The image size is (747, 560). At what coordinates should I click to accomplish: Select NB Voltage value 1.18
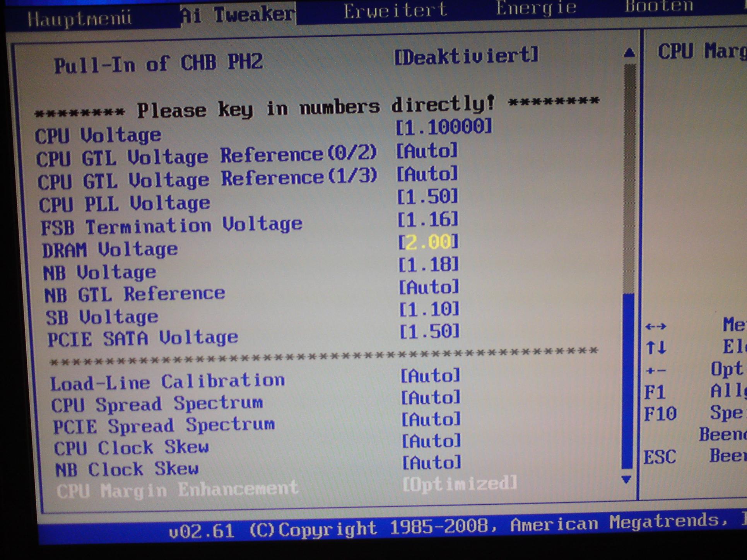coord(429,265)
